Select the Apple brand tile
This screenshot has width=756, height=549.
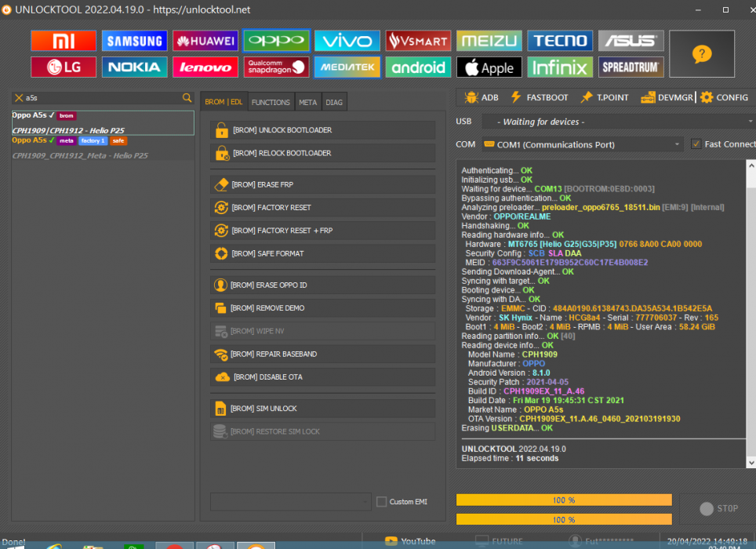coord(489,67)
